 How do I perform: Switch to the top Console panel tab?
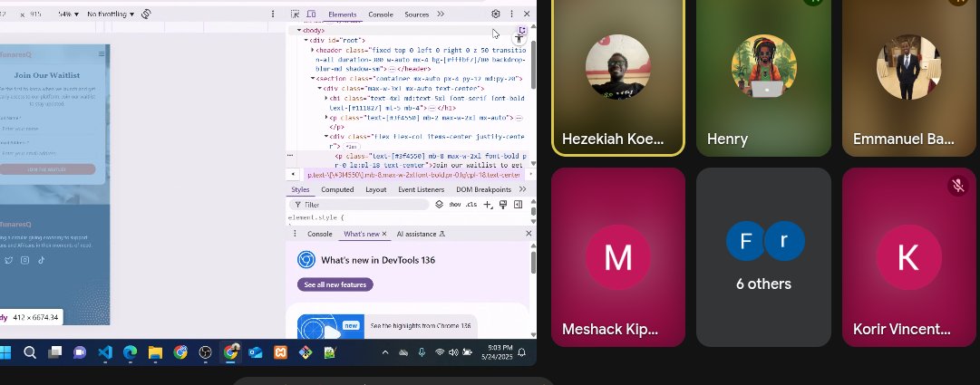click(x=381, y=14)
